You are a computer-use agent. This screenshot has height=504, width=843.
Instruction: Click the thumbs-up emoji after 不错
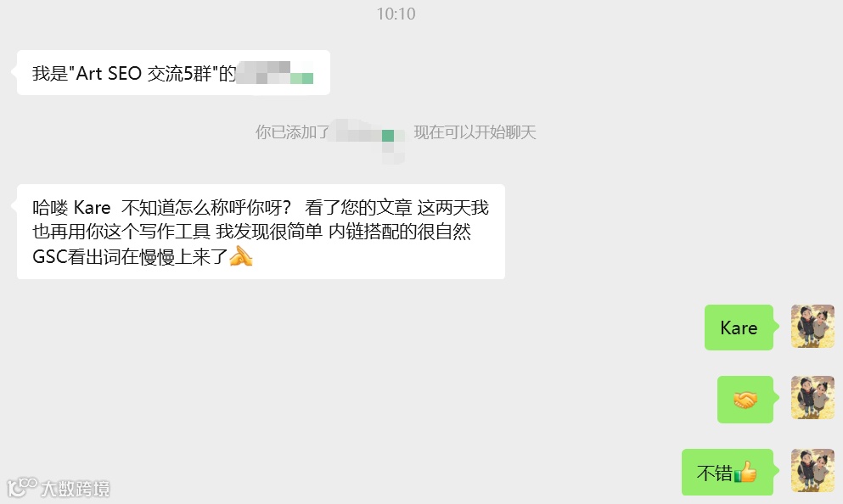coord(745,473)
